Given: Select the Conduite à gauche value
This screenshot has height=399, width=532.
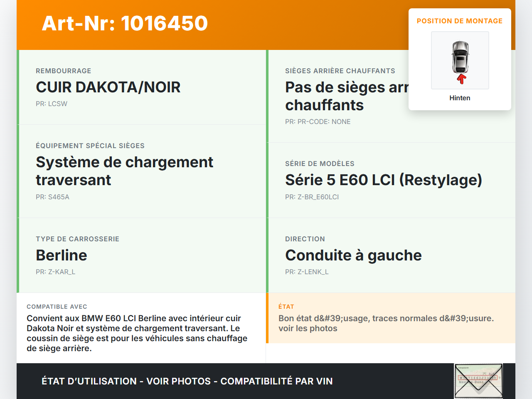Looking at the screenshot, I should 353,255.
